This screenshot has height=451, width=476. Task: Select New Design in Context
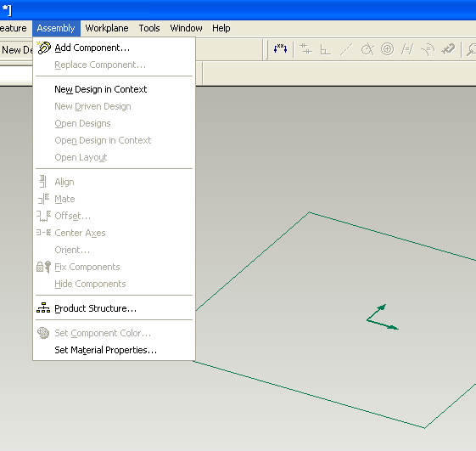tap(115, 89)
